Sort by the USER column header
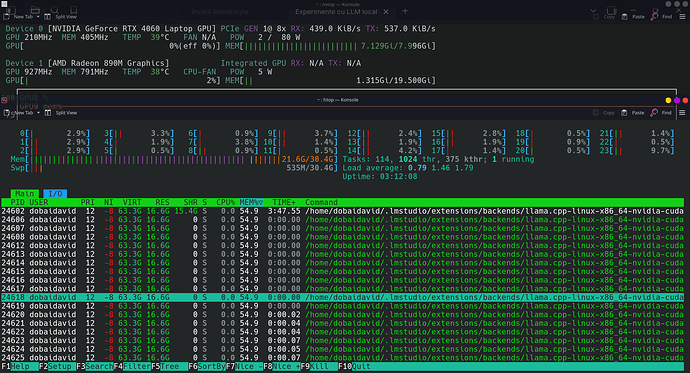 (x=39, y=202)
